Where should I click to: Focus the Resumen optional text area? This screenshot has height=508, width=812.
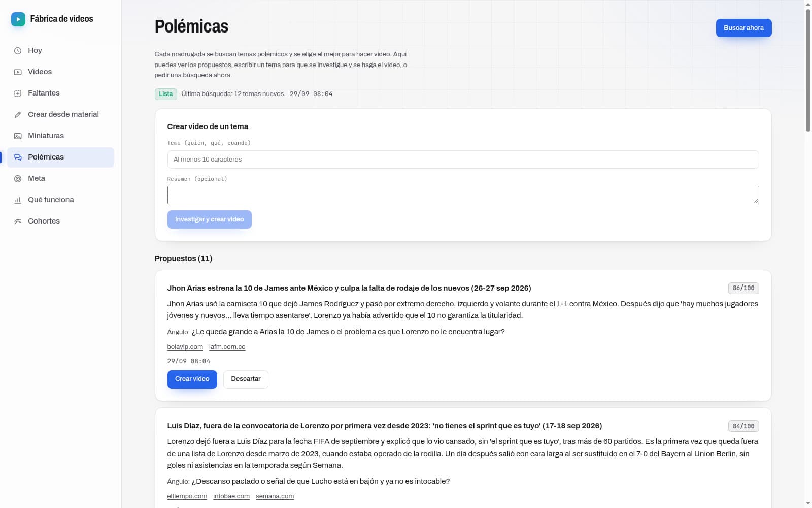[x=463, y=195]
